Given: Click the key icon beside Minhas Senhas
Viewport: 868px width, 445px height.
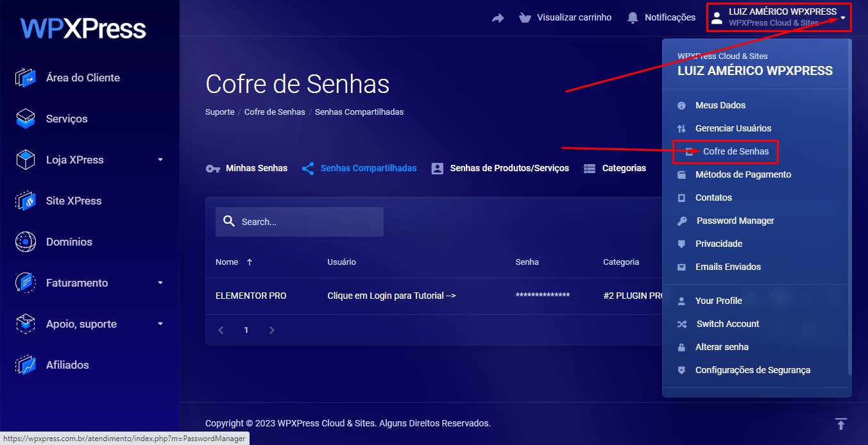Looking at the screenshot, I should 213,169.
